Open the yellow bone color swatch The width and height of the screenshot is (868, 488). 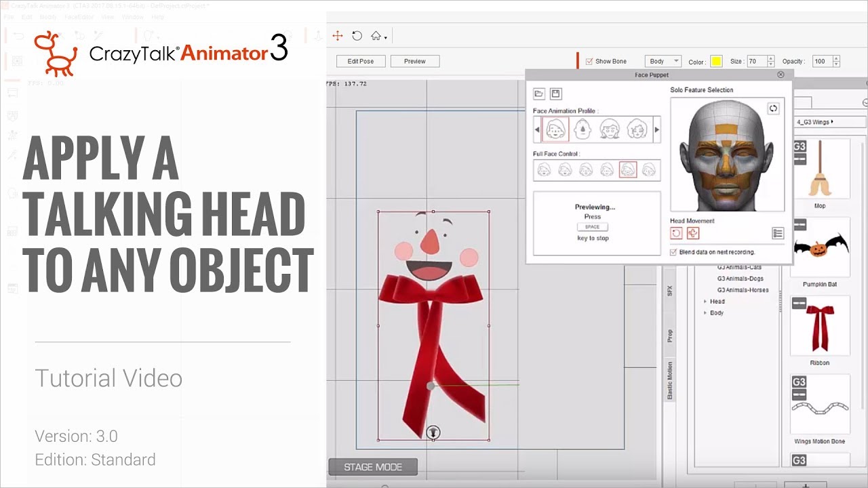[716, 62]
